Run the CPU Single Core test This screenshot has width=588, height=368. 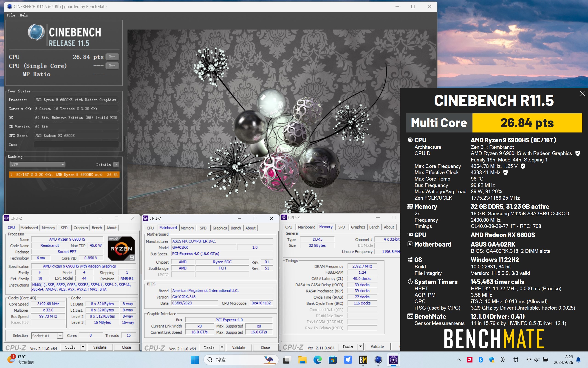pos(112,66)
